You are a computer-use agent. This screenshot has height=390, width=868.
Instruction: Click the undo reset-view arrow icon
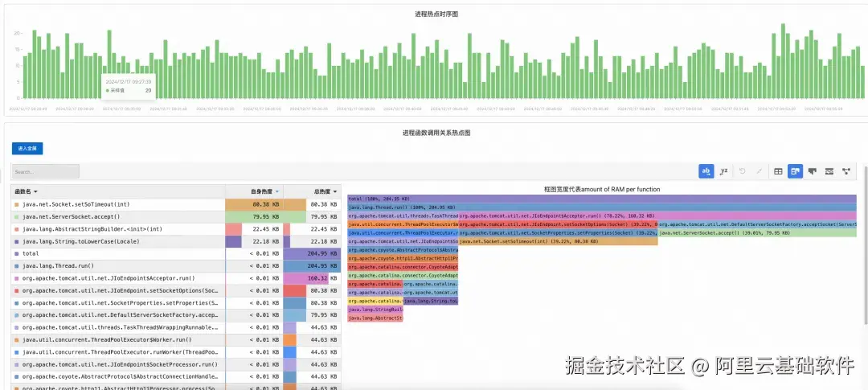tap(743, 171)
